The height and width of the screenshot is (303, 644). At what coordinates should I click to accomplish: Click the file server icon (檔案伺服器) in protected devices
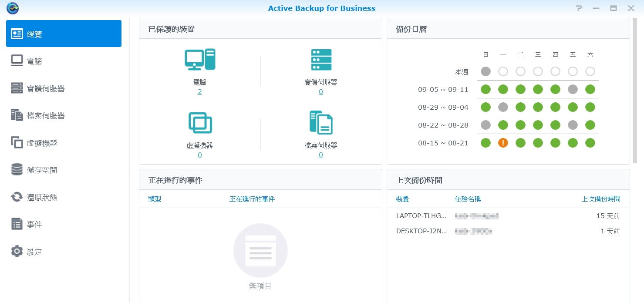321,122
